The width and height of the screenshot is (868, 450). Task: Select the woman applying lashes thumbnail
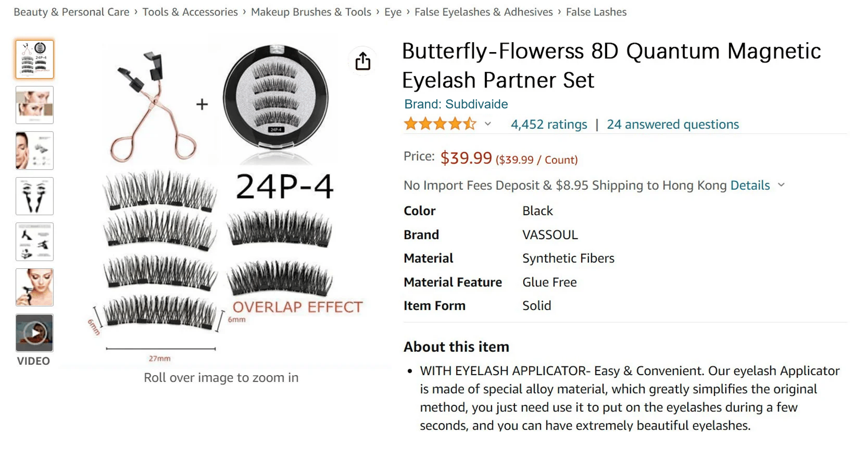point(34,287)
